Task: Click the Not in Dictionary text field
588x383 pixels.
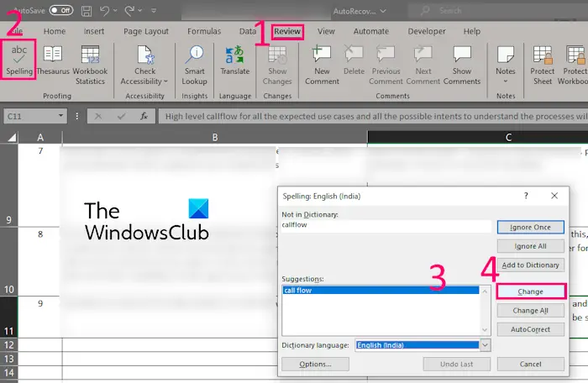Action: [386, 225]
